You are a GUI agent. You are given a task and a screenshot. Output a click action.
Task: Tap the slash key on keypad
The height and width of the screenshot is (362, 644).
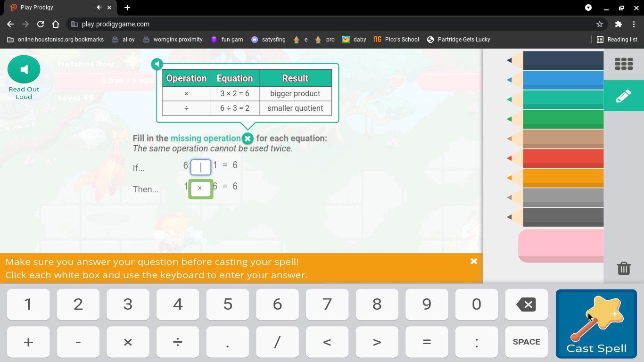[277, 342]
